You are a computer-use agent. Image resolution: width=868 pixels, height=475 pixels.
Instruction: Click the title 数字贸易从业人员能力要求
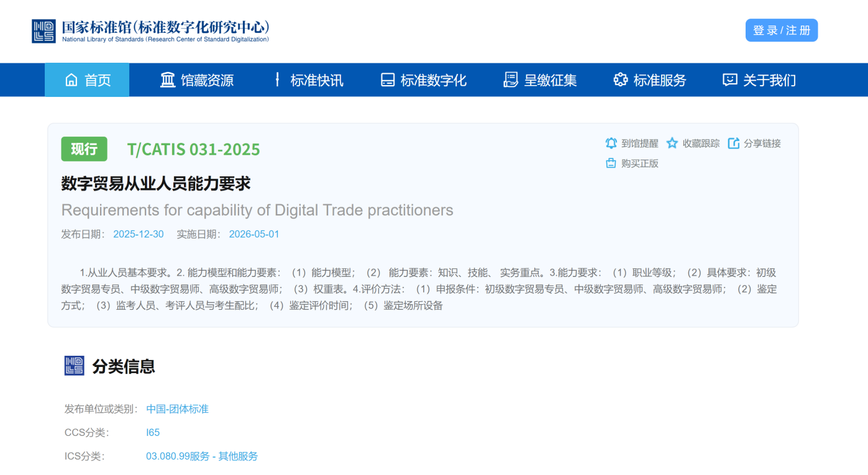156,184
